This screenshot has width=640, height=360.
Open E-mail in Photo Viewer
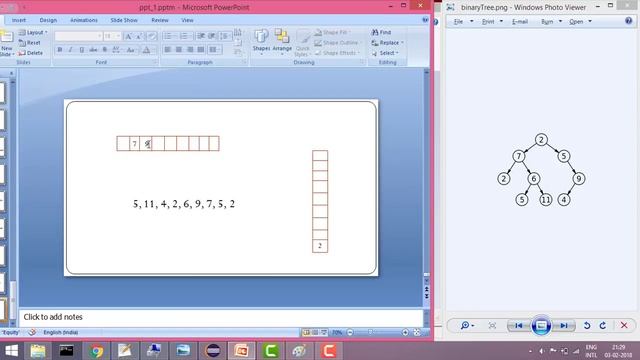click(520, 22)
